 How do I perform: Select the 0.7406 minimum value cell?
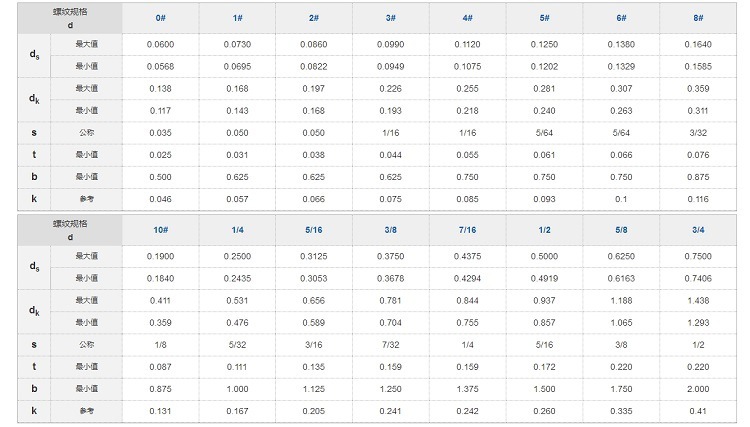click(x=698, y=278)
